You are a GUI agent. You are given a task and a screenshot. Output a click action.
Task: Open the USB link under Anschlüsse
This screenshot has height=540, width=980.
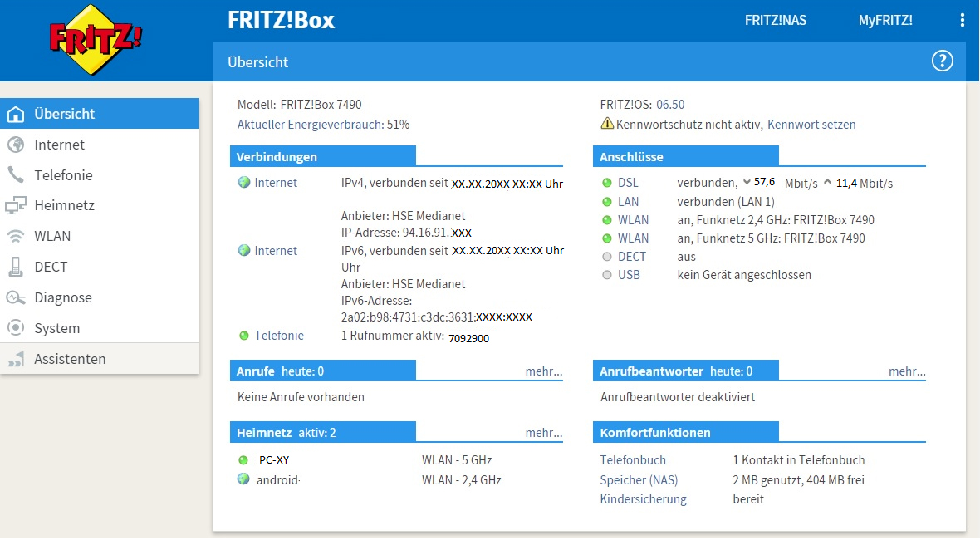pos(629,275)
